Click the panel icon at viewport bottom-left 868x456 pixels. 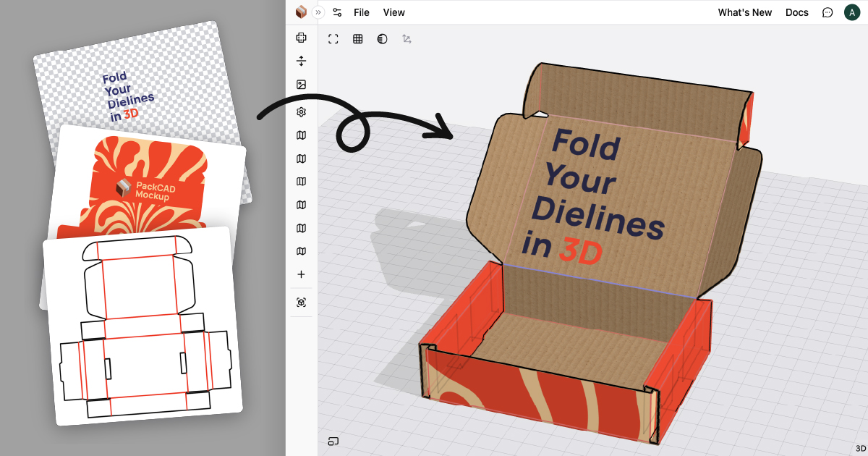click(333, 441)
